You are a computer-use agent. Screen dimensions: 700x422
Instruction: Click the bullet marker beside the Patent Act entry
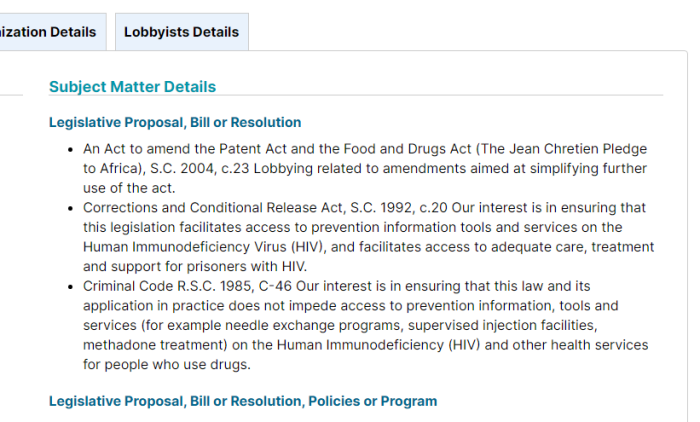pyautogui.click(x=70, y=150)
